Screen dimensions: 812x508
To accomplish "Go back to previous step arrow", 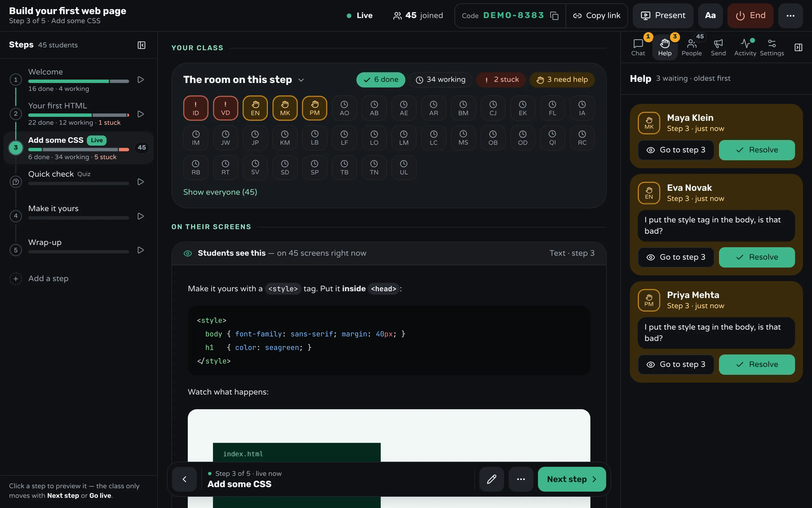I will (x=184, y=479).
